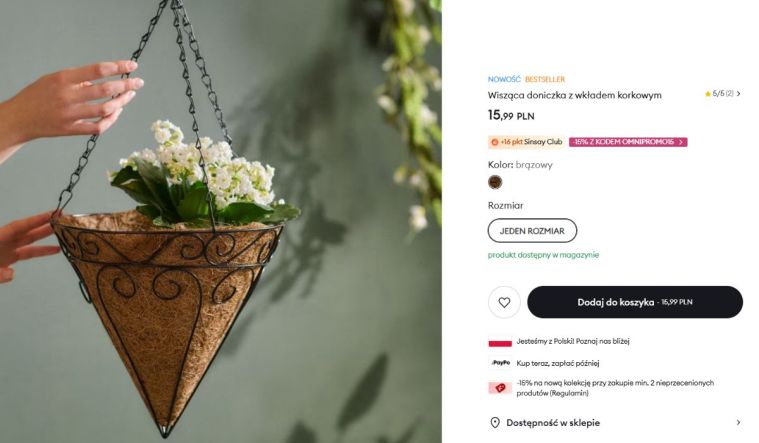This screenshot has width=759, height=443.
Task: Open reviews via chevron beside 5/5 rating
Action: point(738,94)
